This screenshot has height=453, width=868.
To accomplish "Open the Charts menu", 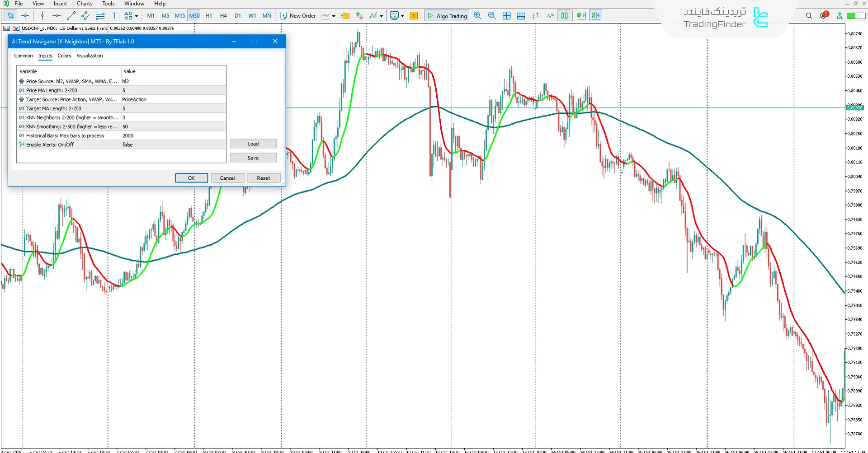I will point(85,4).
